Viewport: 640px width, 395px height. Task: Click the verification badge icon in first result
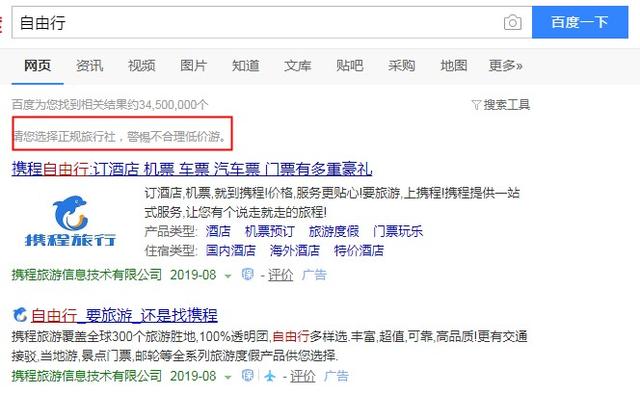pos(247,274)
